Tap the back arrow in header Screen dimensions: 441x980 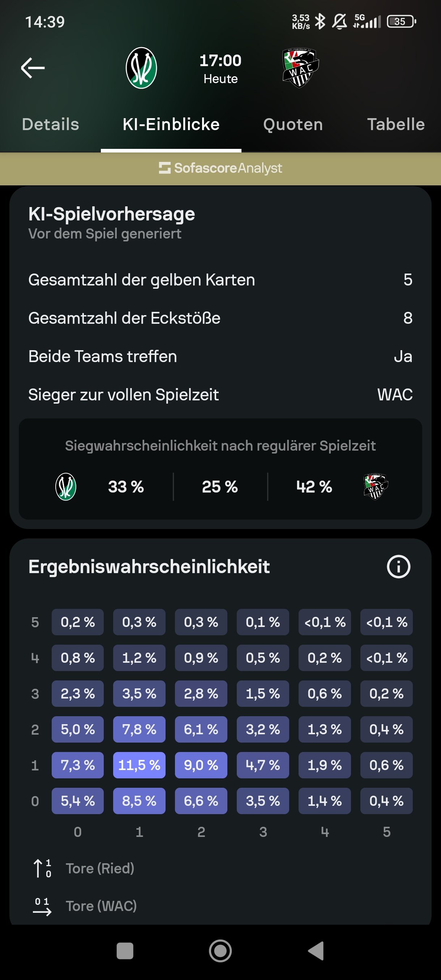pos(33,68)
